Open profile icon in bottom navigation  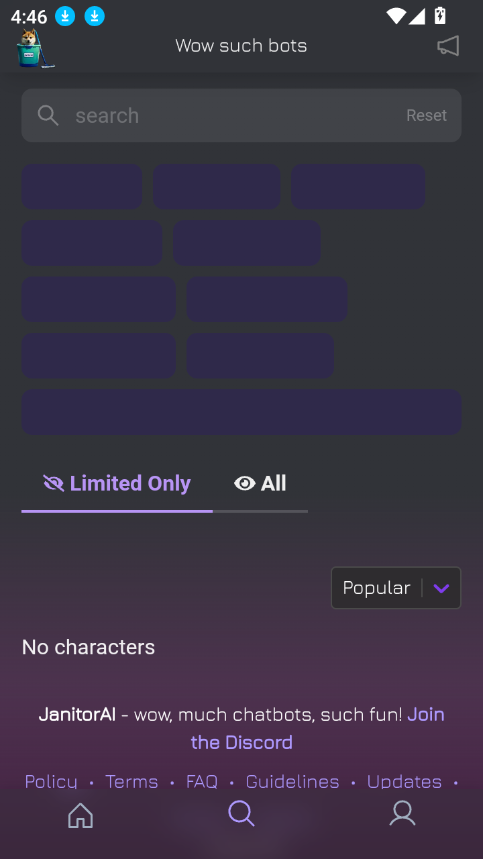pos(402,814)
